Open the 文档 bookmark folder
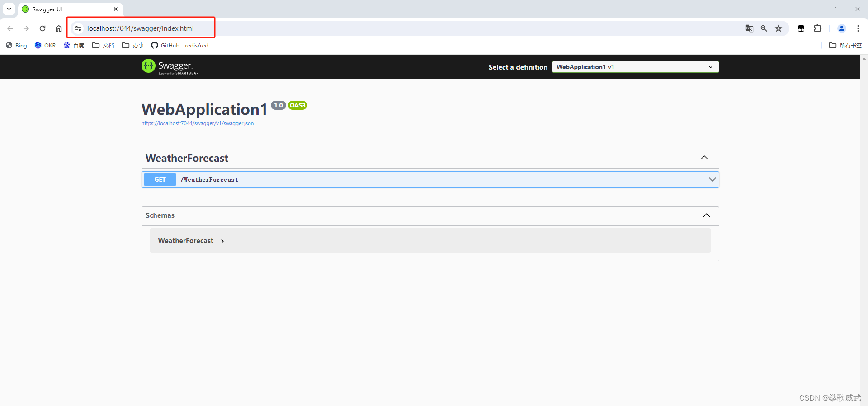Image resolution: width=868 pixels, height=406 pixels. (x=103, y=45)
